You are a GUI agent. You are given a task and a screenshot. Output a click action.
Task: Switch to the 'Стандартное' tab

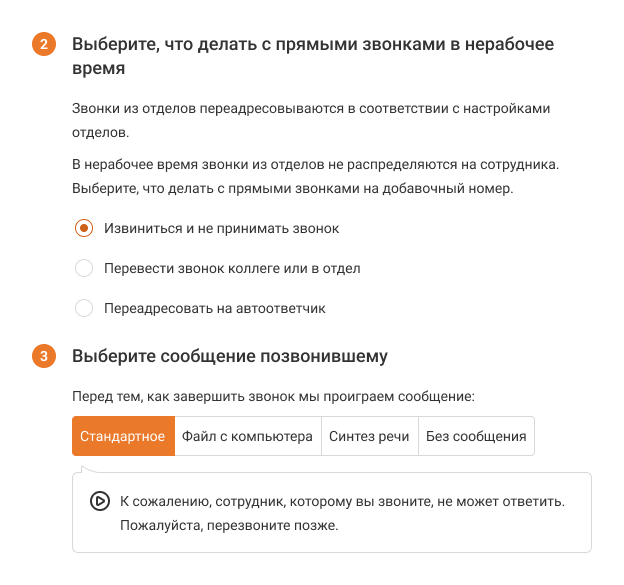(x=123, y=436)
